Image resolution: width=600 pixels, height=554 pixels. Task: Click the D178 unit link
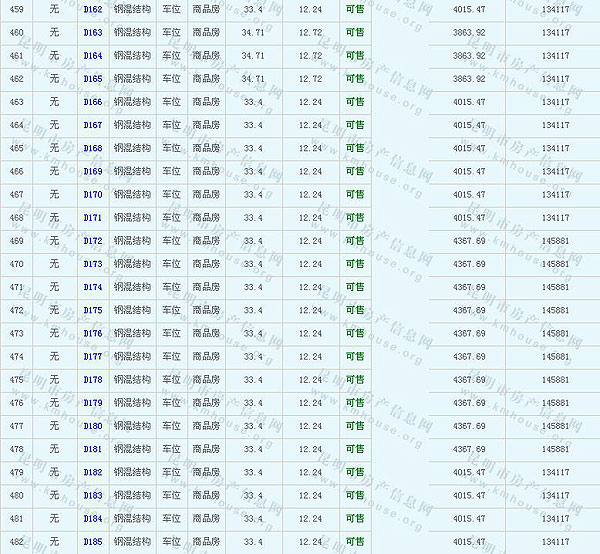pyautogui.click(x=92, y=379)
